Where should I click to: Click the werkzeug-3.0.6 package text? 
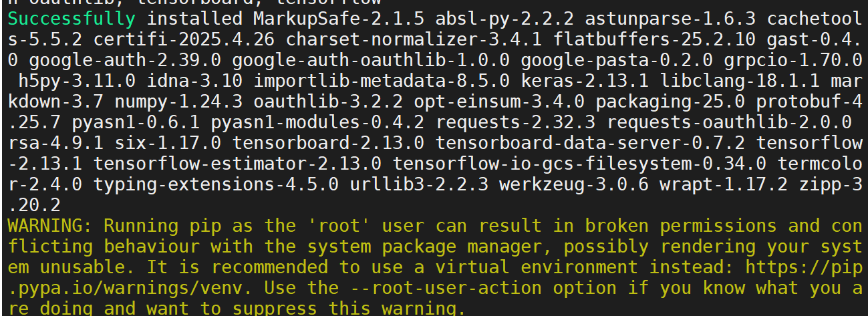point(575,184)
